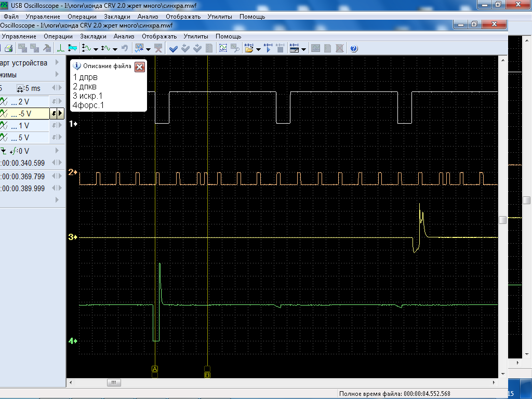Click cursor marker A at graph bottom
532x399 pixels.
point(155,369)
